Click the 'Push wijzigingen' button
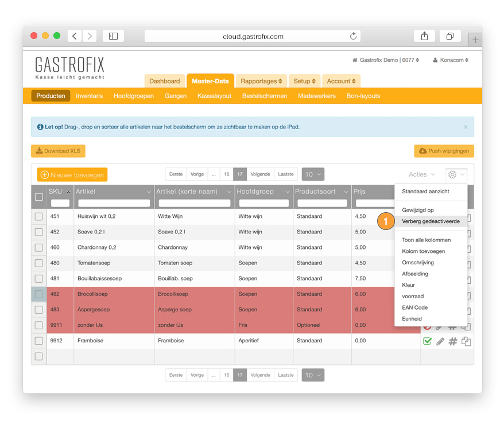Image resolution: width=504 pixels, height=441 pixels. [x=444, y=151]
